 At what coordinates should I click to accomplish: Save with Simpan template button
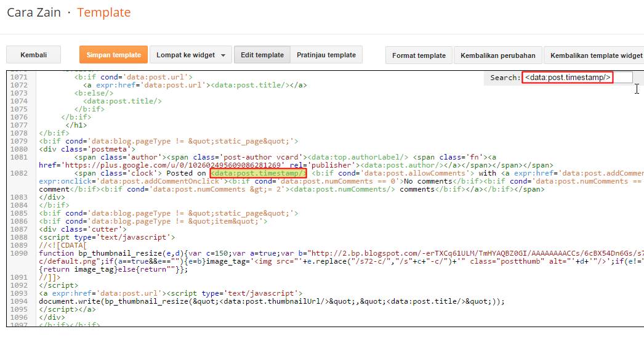(x=113, y=55)
